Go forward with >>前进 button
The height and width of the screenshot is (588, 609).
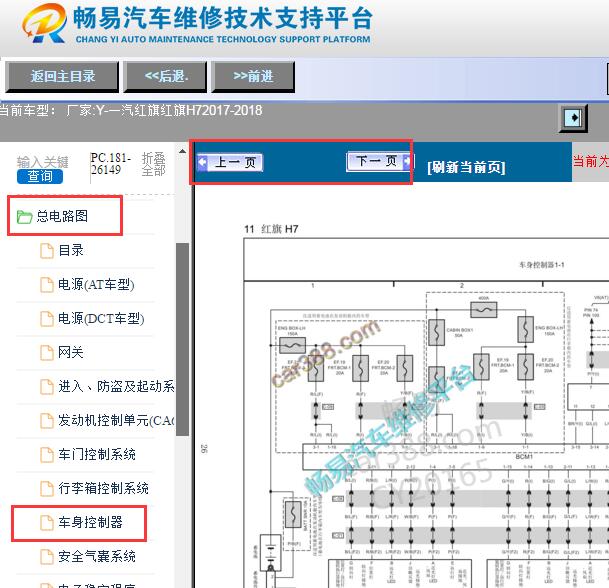pos(253,77)
